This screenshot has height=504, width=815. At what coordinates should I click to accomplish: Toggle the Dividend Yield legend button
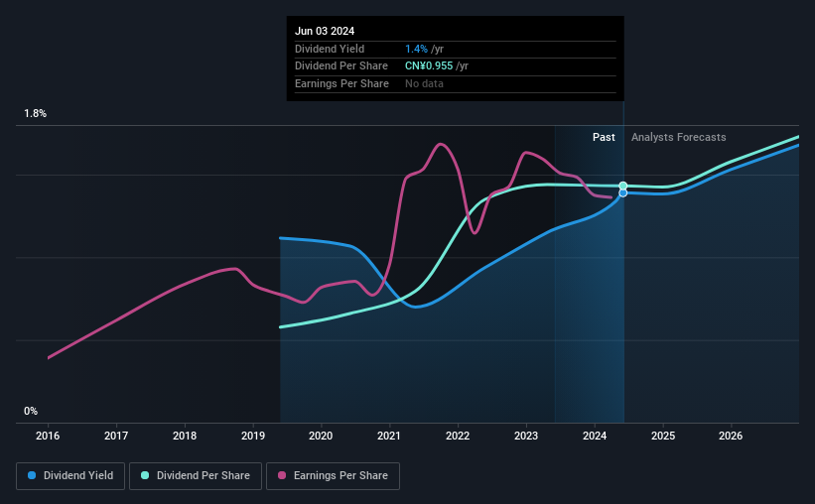tap(70, 476)
